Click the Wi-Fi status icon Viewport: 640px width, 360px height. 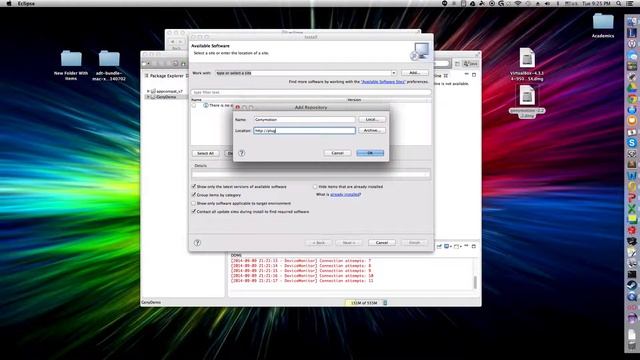point(518,3)
